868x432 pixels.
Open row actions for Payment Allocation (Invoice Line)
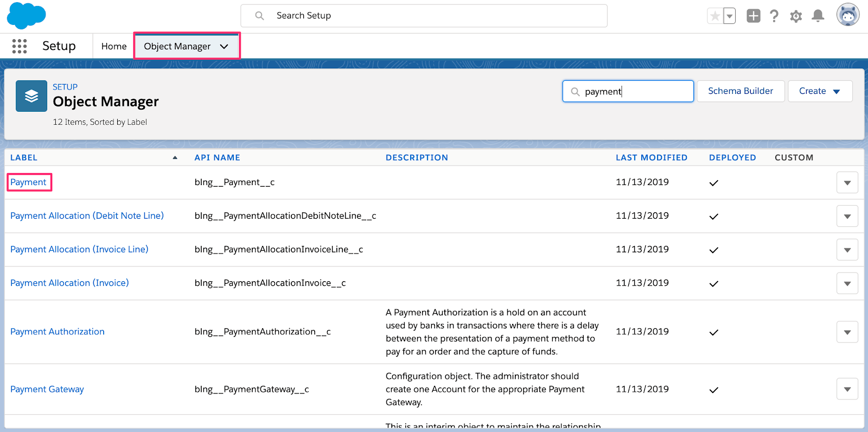(x=847, y=250)
